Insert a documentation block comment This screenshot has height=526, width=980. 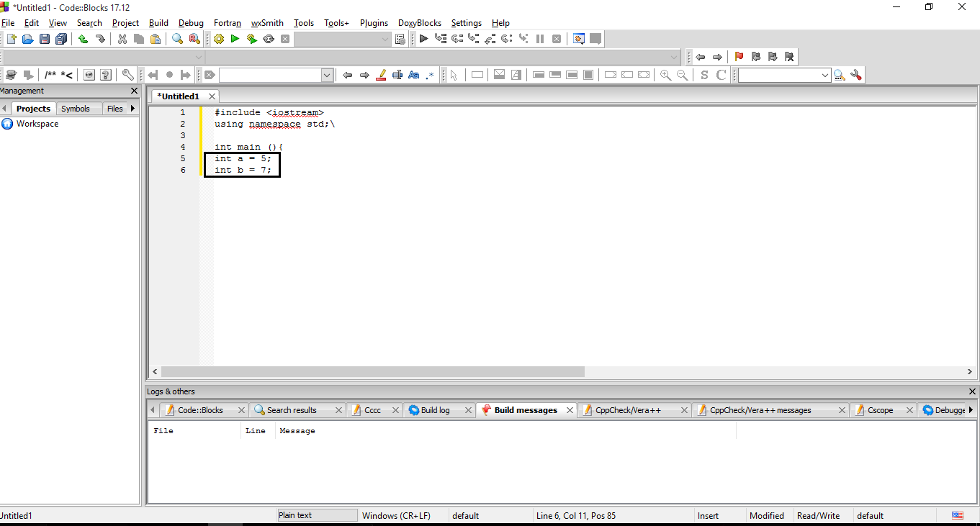point(50,74)
